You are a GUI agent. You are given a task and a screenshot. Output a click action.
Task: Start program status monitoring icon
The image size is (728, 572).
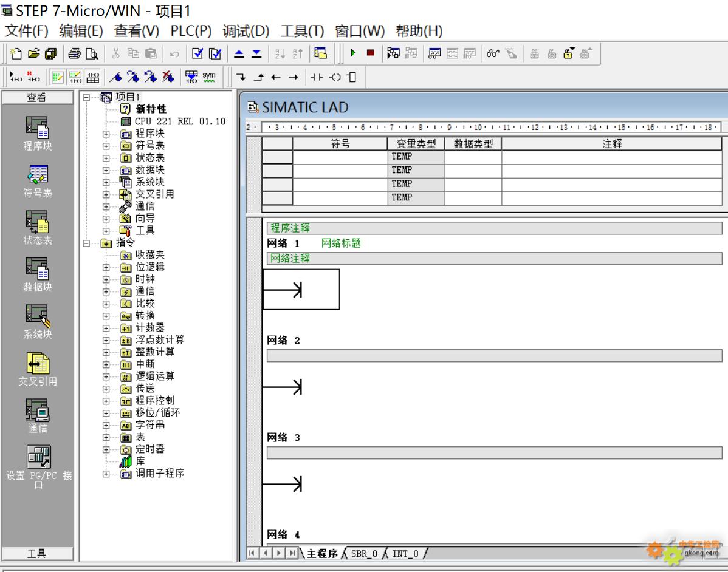(393, 53)
